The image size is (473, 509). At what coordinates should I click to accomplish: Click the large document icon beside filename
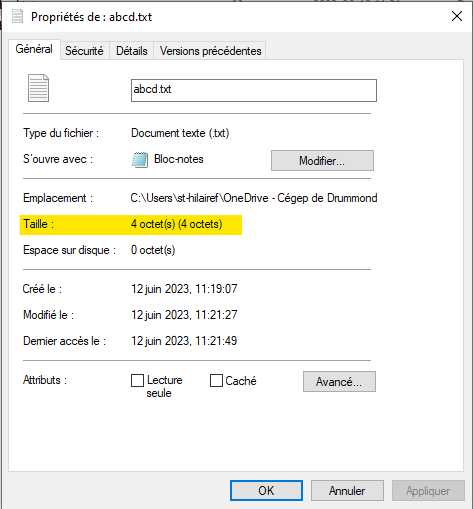38,88
